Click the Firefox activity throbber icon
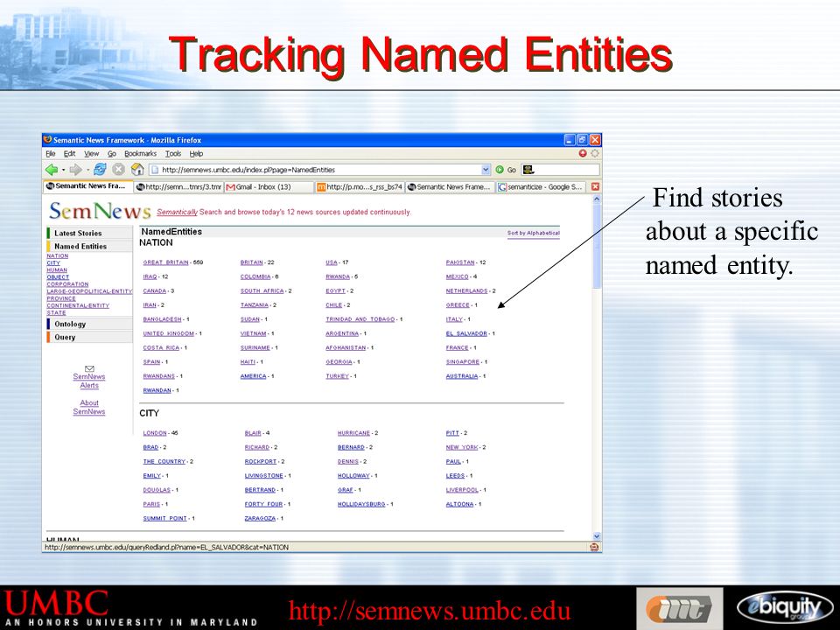Screen dimensions: 840x630 pyautogui.click(x=595, y=154)
